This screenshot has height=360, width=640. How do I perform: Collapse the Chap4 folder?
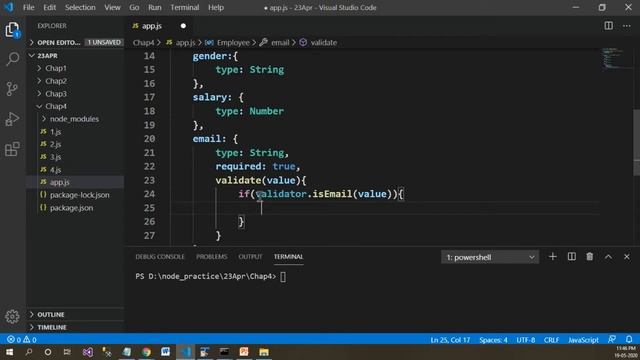tap(76, 106)
